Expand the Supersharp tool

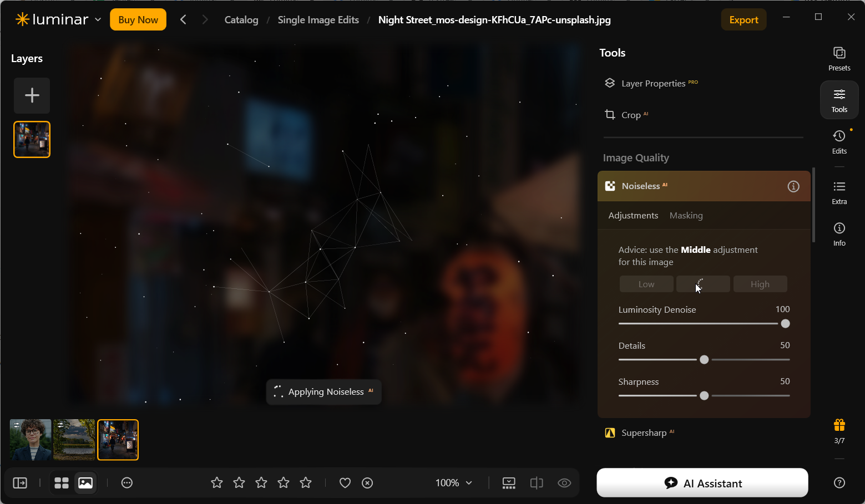tap(644, 433)
